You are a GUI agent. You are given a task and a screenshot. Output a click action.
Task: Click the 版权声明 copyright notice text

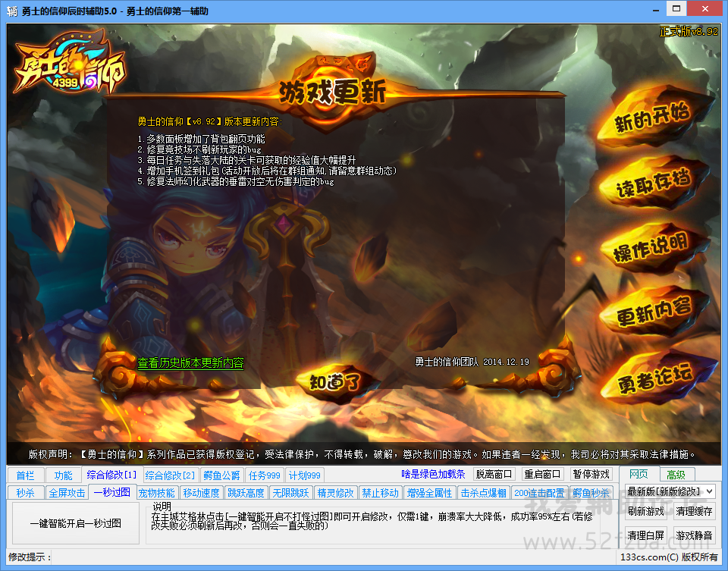click(362, 454)
